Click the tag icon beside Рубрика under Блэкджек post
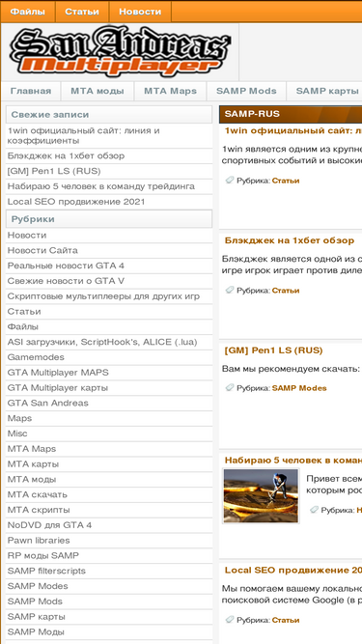Screen dimensions: 362x644 point(230,290)
